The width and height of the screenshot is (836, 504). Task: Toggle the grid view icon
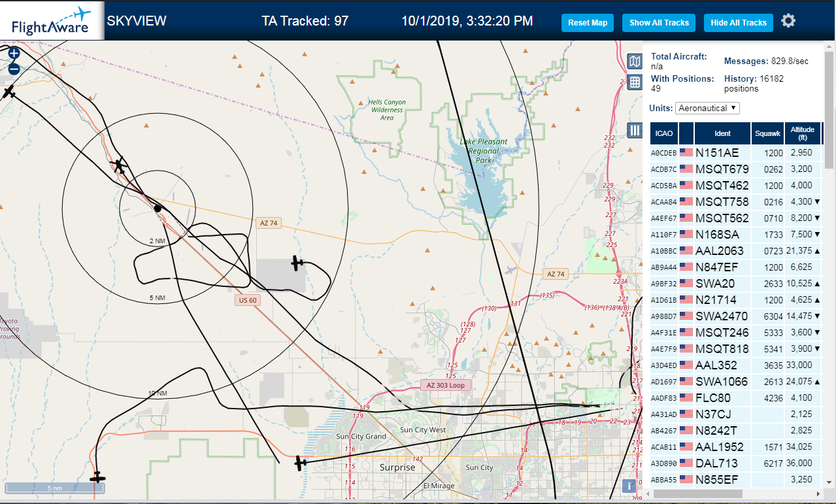[634, 82]
